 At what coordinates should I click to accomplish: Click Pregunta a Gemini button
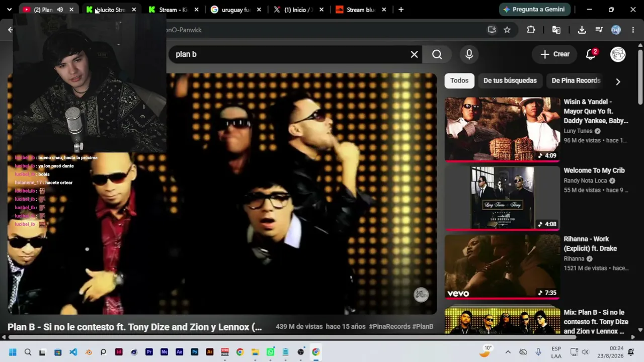point(533,10)
